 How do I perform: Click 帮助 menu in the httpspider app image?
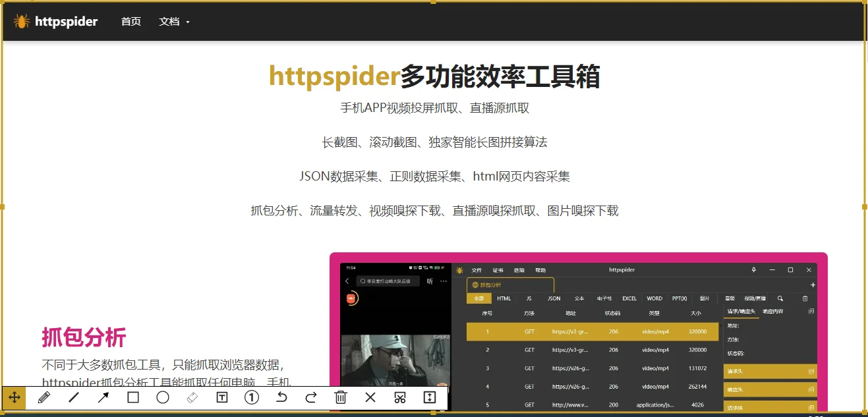tap(540, 270)
